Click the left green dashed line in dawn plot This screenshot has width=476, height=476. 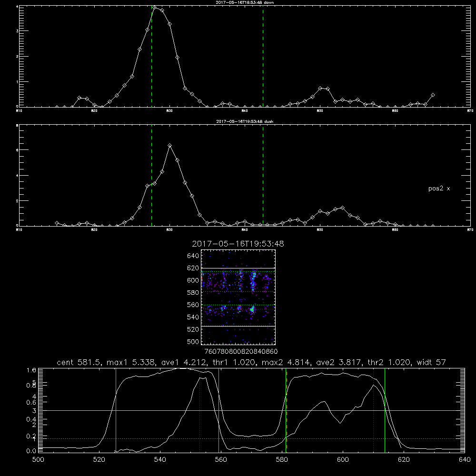pyautogui.click(x=151, y=56)
